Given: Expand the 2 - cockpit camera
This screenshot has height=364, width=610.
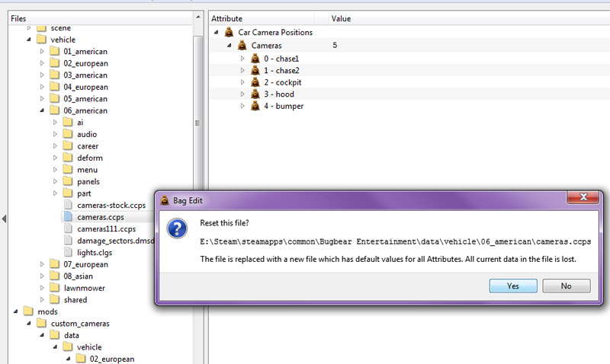Looking at the screenshot, I should coord(242,82).
